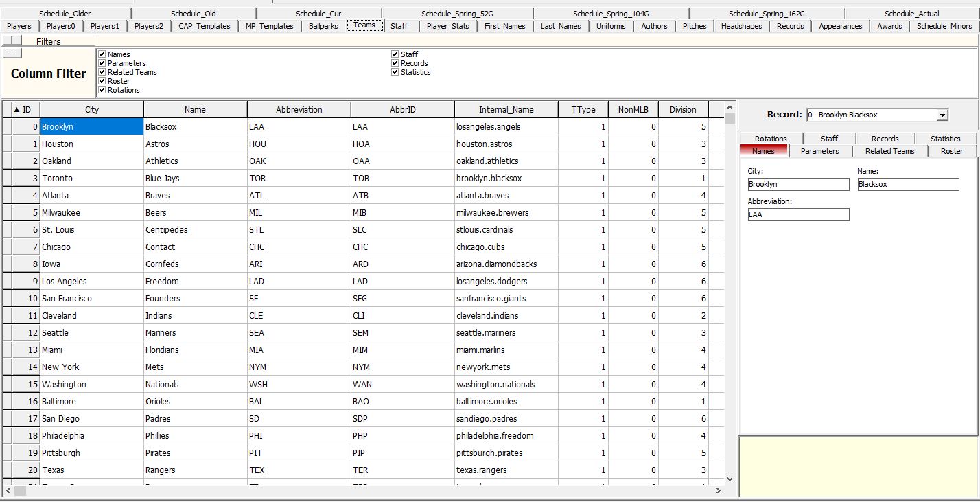
Task: Select the Cornfeds name cell
Action: (196, 264)
